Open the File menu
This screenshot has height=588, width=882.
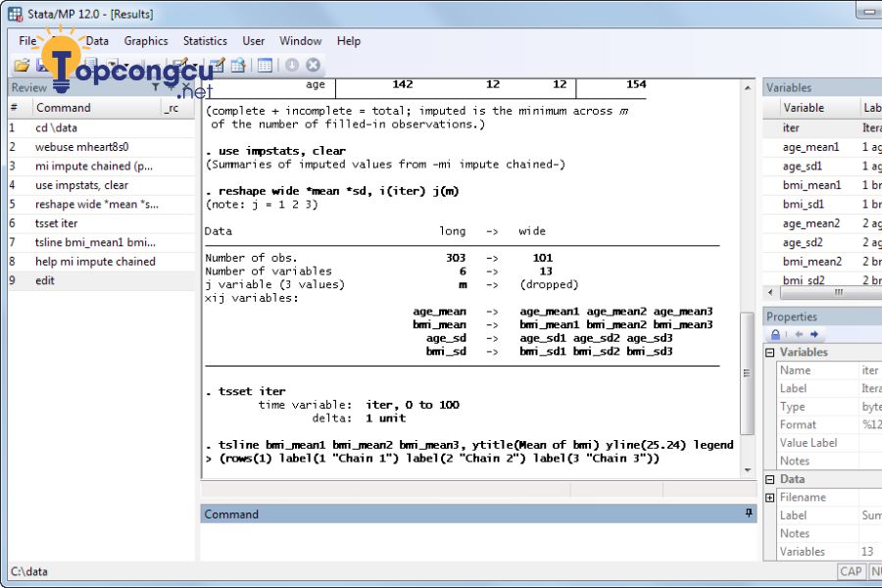27,41
